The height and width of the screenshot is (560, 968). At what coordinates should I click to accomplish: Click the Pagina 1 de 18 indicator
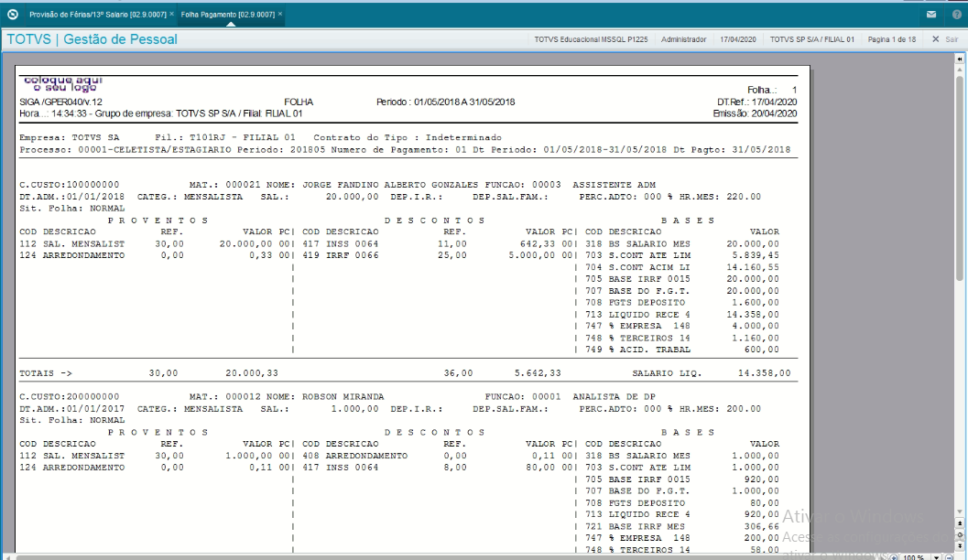point(891,39)
